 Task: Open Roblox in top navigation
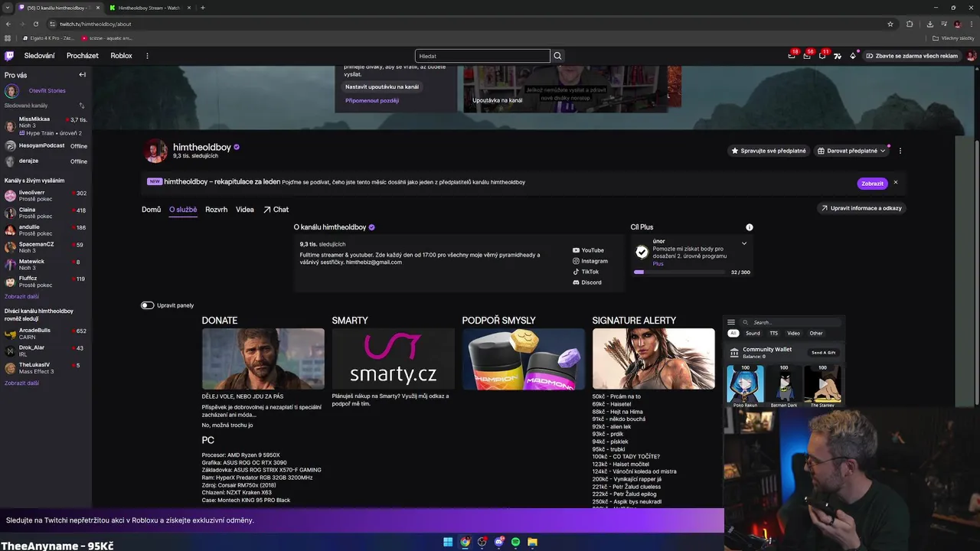coord(121,56)
